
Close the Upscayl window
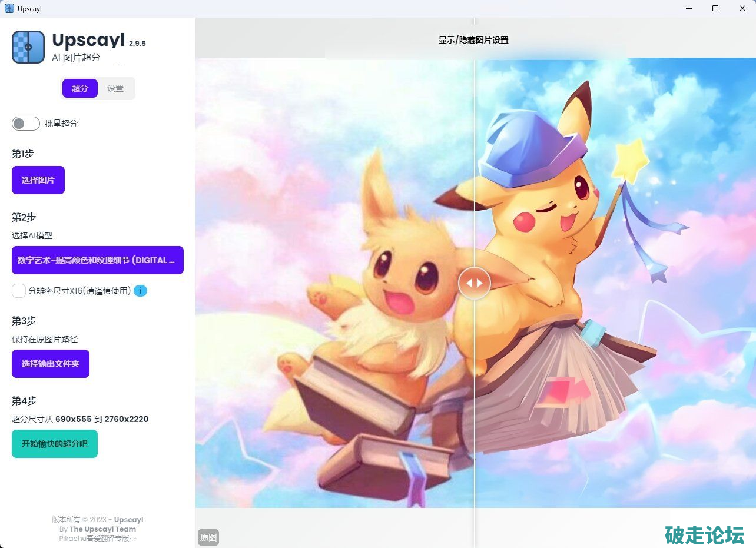(742, 9)
